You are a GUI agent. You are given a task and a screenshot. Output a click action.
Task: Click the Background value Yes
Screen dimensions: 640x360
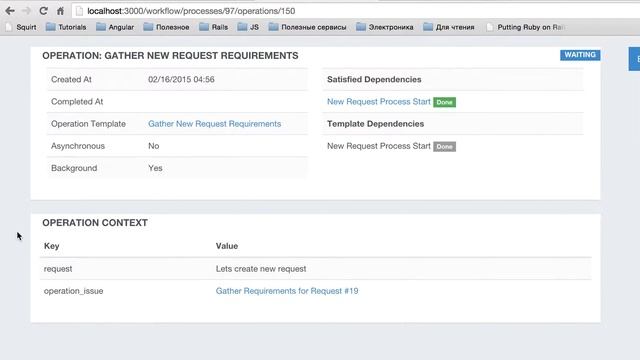tap(155, 168)
